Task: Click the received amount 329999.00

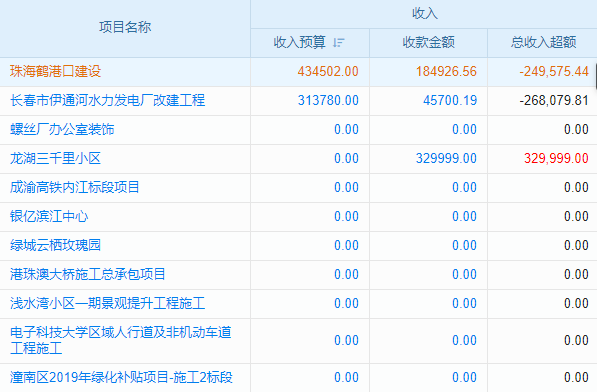Action: pos(446,158)
